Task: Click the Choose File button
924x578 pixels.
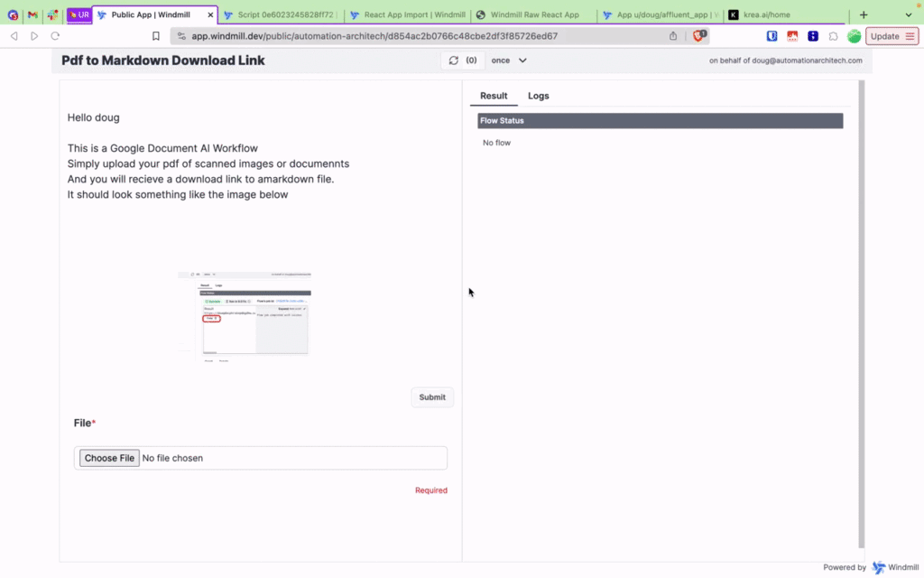Action: [x=108, y=458]
